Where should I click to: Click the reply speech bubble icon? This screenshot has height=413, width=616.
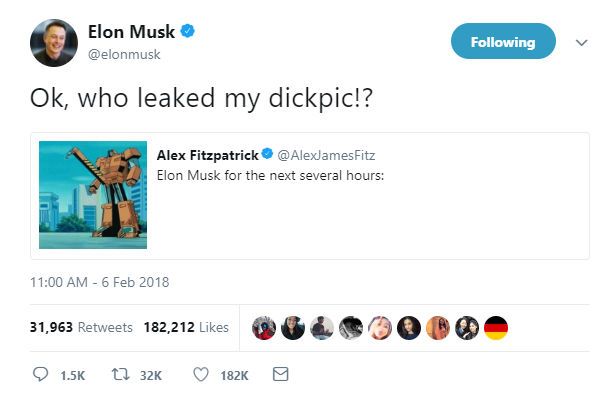coord(41,375)
